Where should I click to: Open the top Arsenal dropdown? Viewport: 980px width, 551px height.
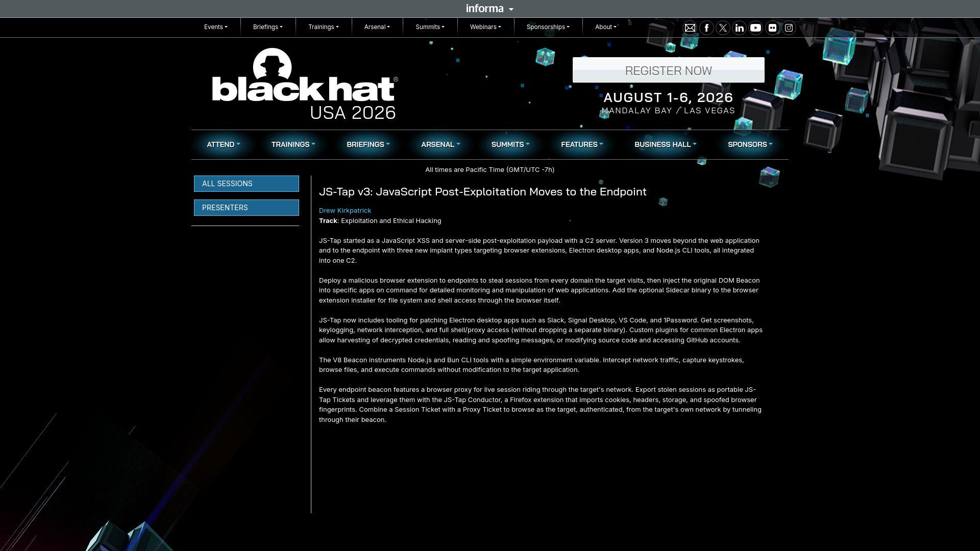click(377, 27)
